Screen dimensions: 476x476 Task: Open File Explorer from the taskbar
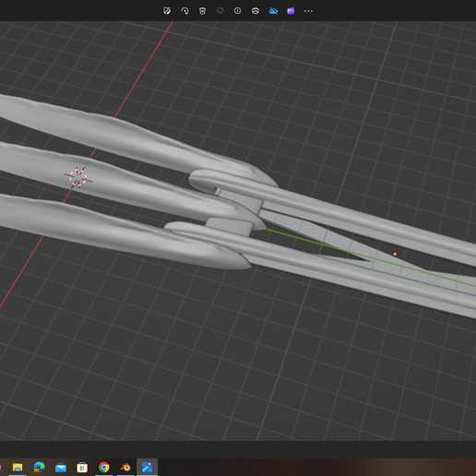coord(18,468)
